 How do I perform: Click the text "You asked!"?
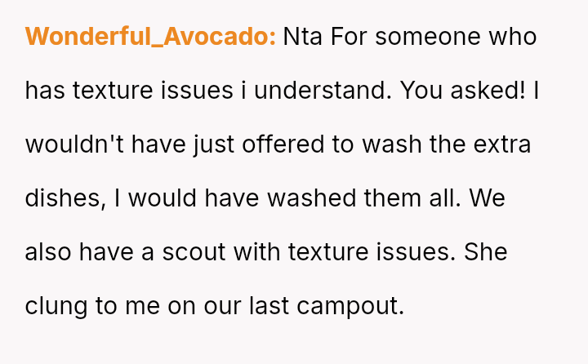click(x=464, y=91)
